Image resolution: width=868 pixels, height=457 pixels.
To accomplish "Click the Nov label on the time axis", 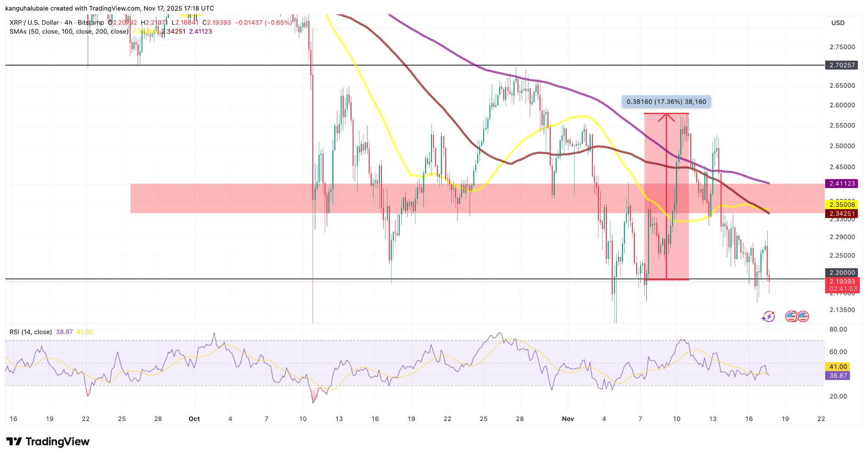I will point(568,418).
